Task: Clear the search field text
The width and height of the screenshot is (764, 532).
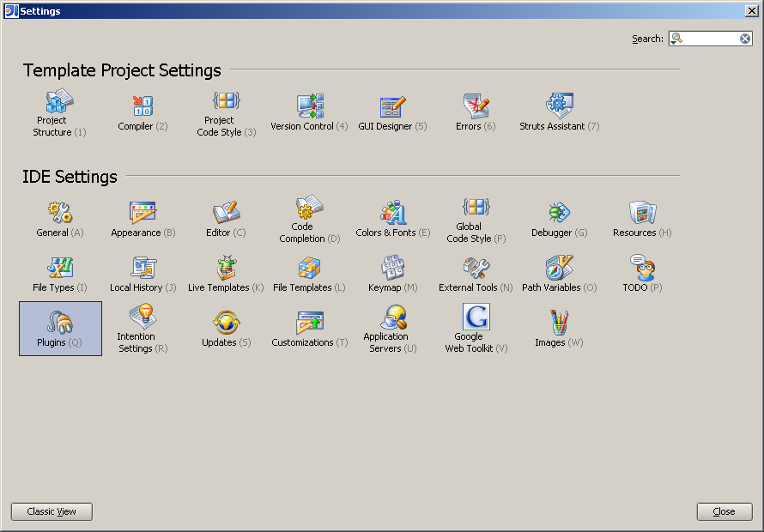Action: tap(745, 39)
